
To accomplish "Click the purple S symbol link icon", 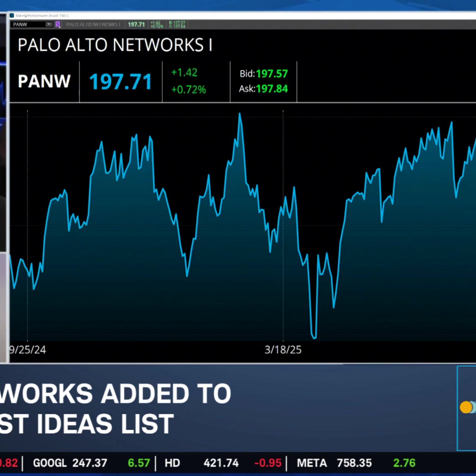I will (58, 24).
